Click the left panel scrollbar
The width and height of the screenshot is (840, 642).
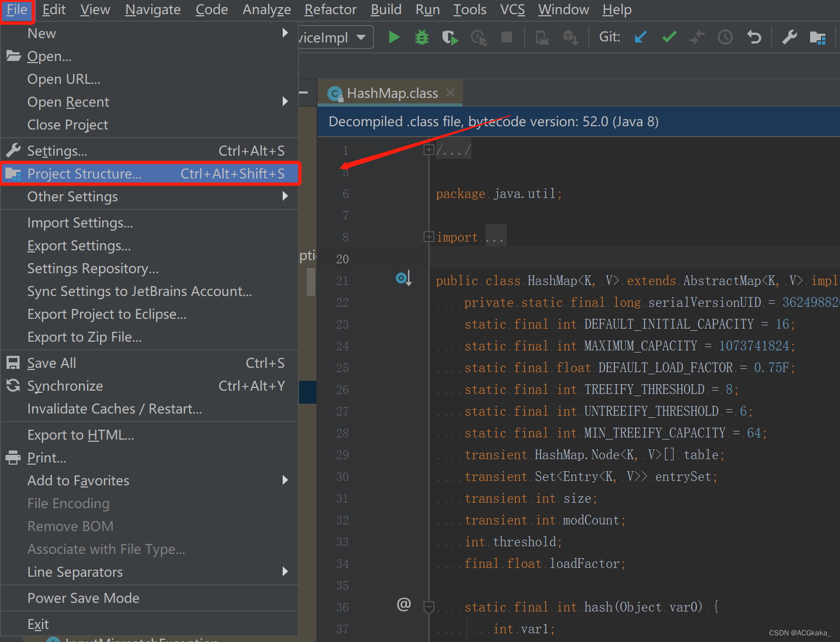(310, 282)
